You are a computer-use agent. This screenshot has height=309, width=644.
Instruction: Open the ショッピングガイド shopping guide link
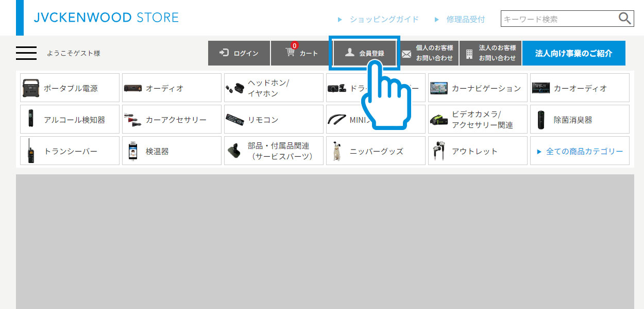click(x=384, y=19)
